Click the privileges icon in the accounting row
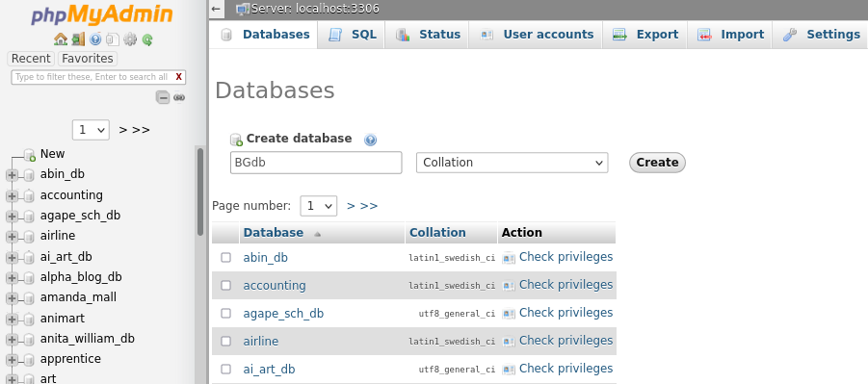Image resolution: width=868 pixels, height=384 pixels. click(508, 286)
